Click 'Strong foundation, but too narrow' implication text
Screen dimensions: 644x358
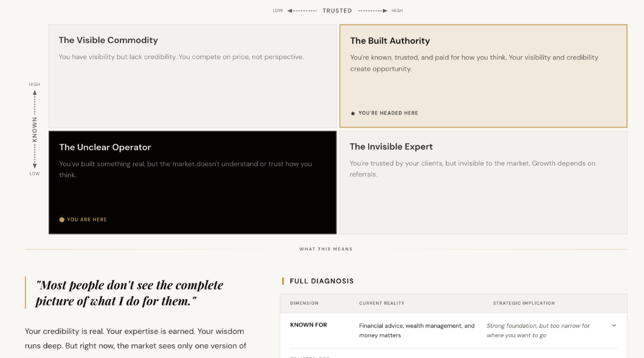(x=538, y=331)
